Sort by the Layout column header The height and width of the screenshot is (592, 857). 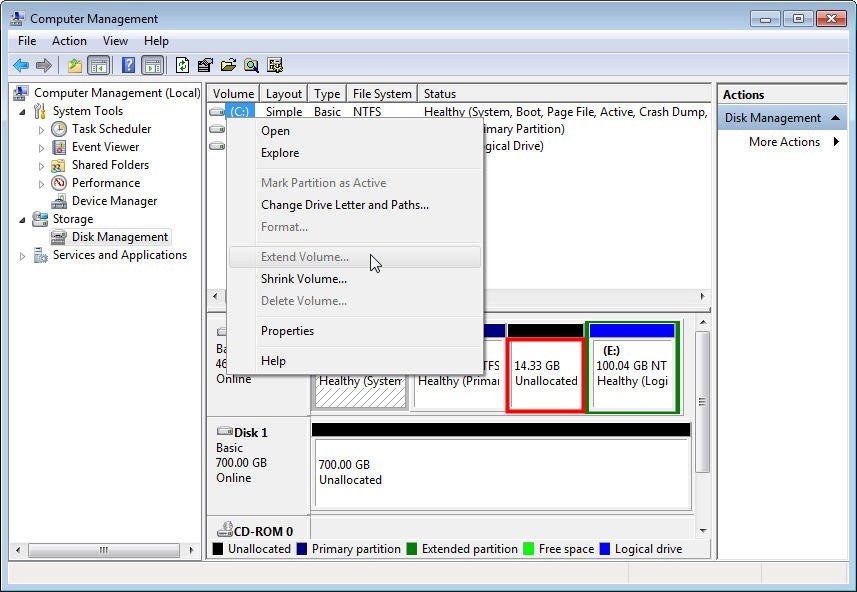pos(284,93)
